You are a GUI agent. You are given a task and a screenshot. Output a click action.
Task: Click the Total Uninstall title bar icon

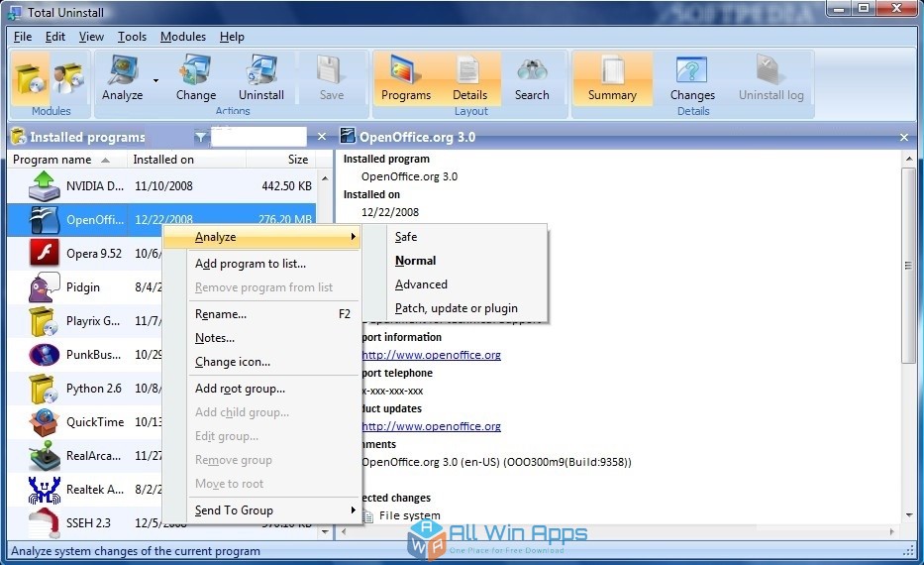point(14,12)
